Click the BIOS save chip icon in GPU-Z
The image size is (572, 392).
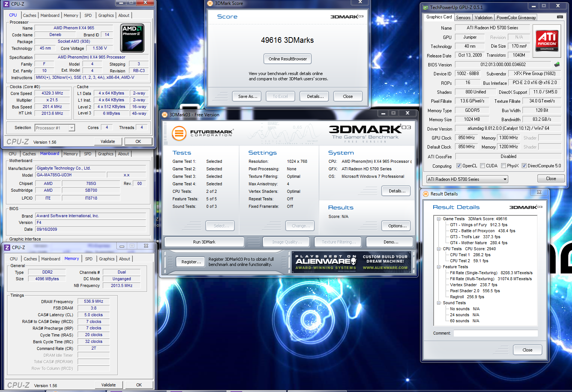(557, 65)
